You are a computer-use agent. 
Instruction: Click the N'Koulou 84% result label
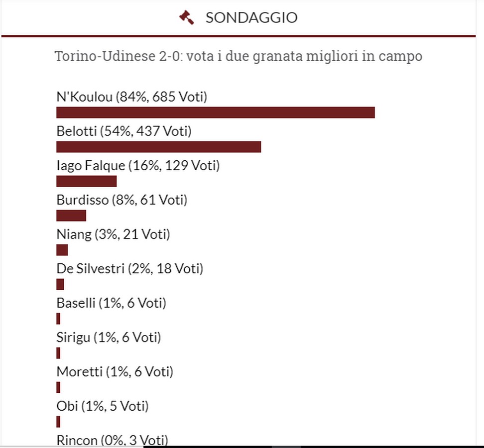(132, 97)
